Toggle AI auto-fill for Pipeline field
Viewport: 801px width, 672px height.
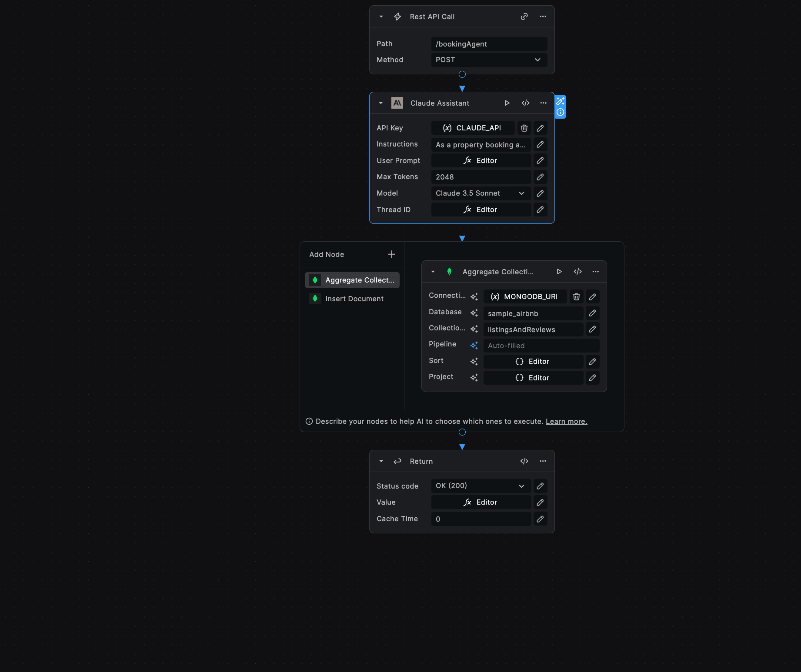474,346
